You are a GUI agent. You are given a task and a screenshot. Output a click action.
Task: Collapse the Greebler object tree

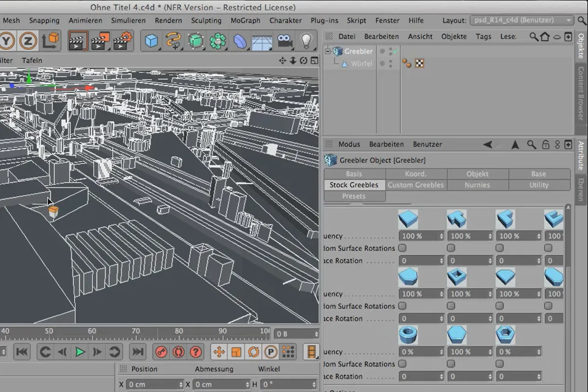pos(328,51)
